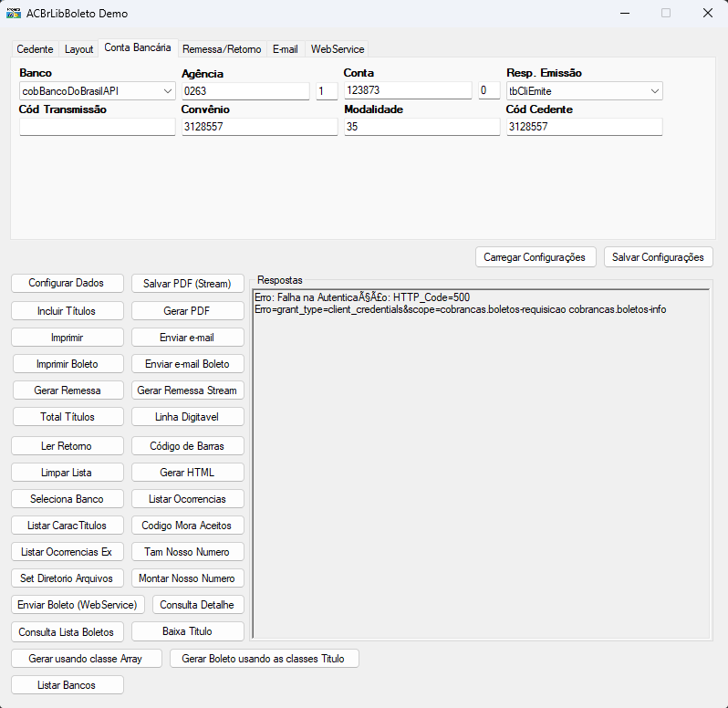Screen dimensions: 728x708
Task: Click the Agência digit field showing 1
Action: pos(327,91)
